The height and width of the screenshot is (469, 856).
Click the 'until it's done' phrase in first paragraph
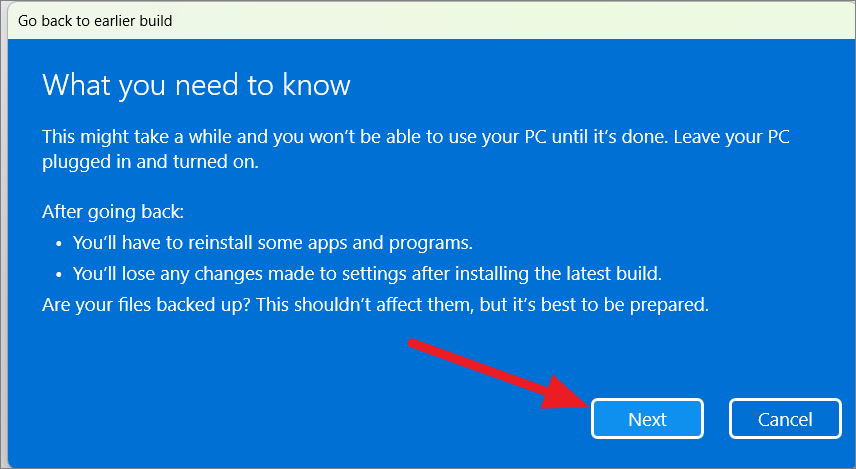(x=608, y=136)
